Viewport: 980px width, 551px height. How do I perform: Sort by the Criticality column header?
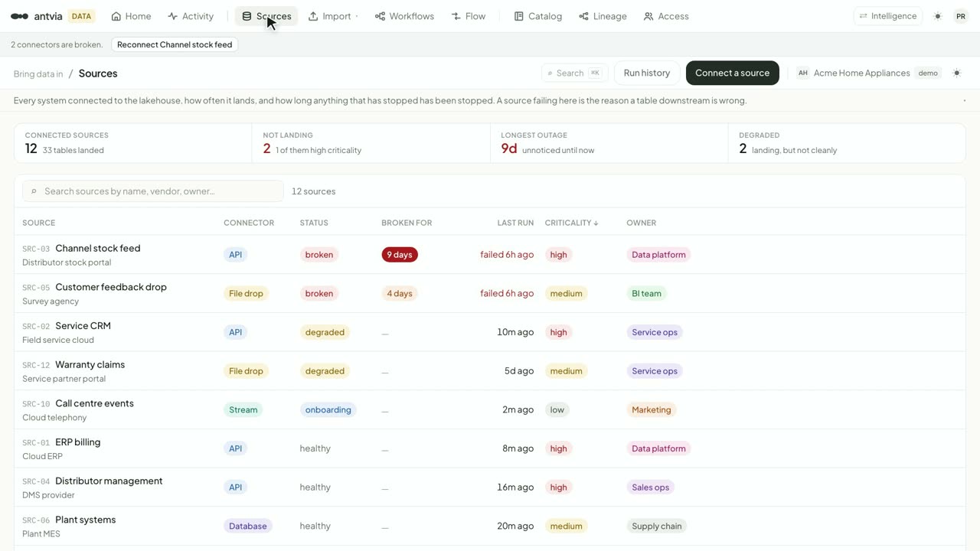[x=572, y=223]
